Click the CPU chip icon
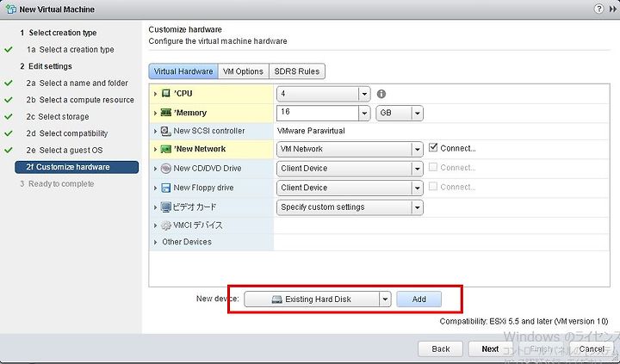 165,94
